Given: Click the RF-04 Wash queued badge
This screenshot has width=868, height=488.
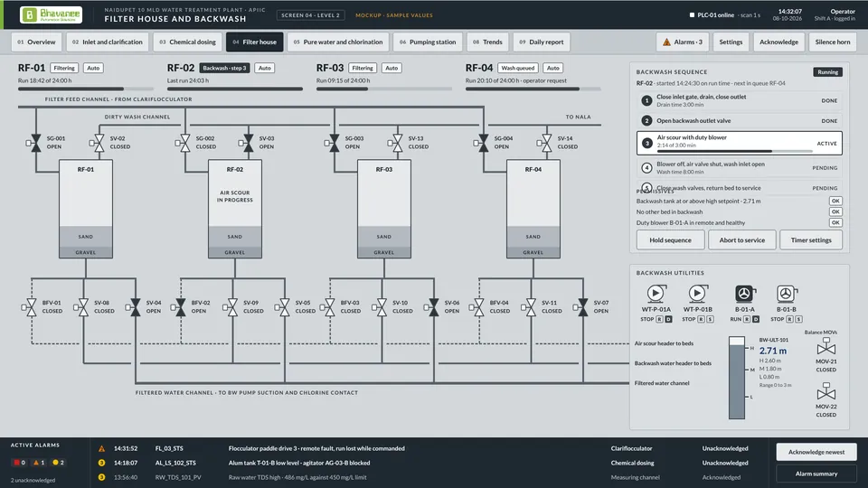Looking at the screenshot, I should pyautogui.click(x=517, y=68).
